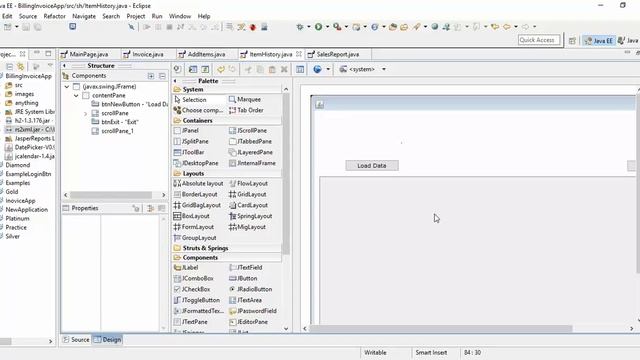This screenshot has height=360, width=640.
Task: Expand the scrollPane tree node
Action: point(85,113)
